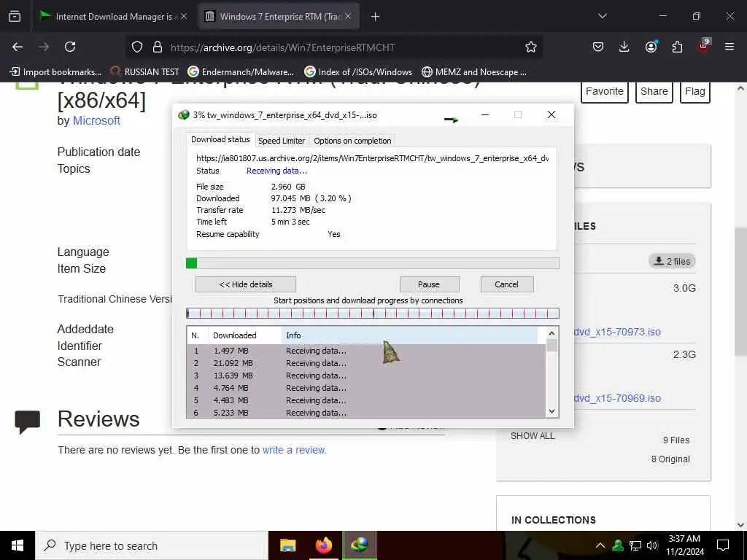Select the Download status tab
The height and width of the screenshot is (560, 747).
[x=220, y=139]
